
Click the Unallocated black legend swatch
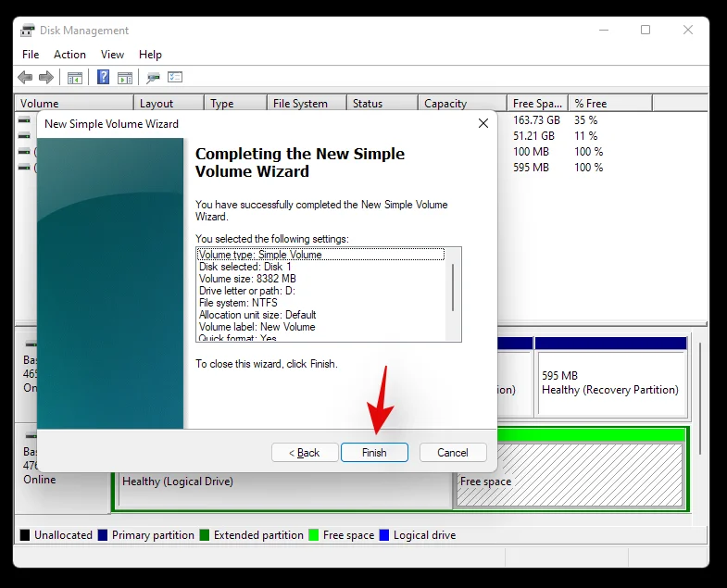pos(25,535)
